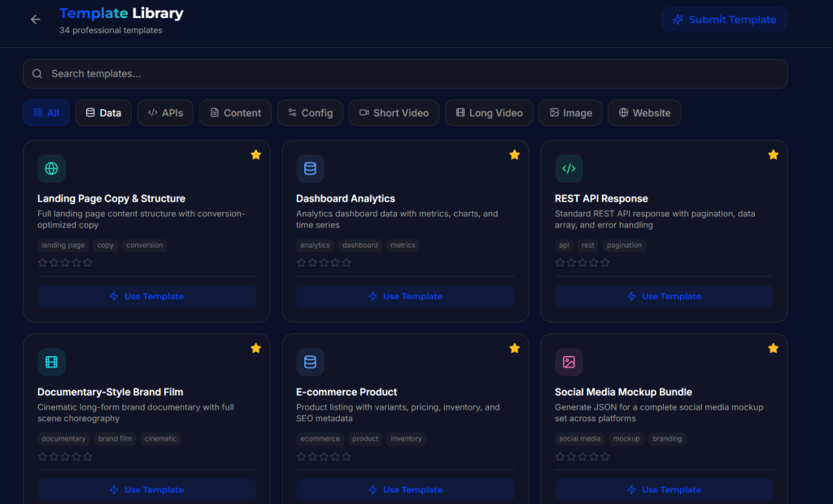833x504 pixels.
Task: Click the back arrow beside Template Library
Action: coord(35,20)
